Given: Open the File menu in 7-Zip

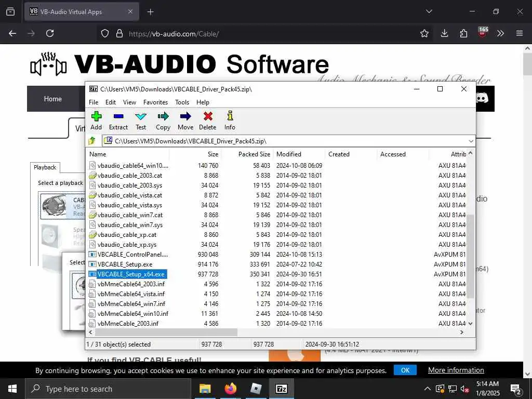Looking at the screenshot, I should click(x=94, y=102).
